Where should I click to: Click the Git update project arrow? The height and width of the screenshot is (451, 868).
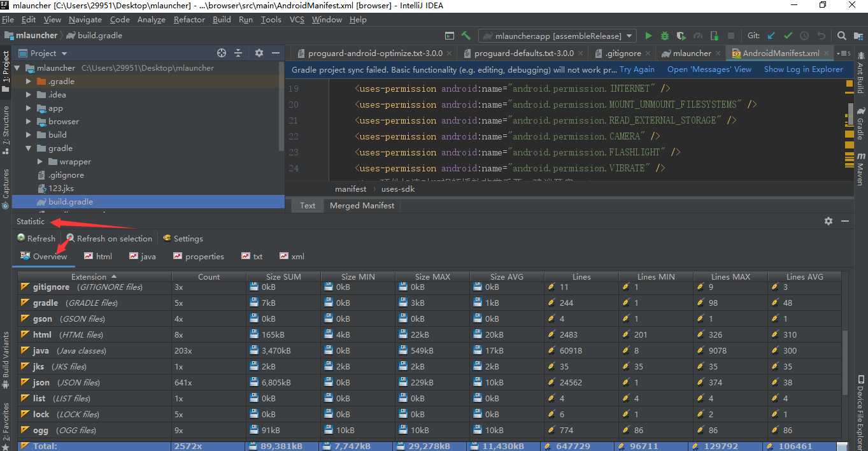tap(772, 36)
